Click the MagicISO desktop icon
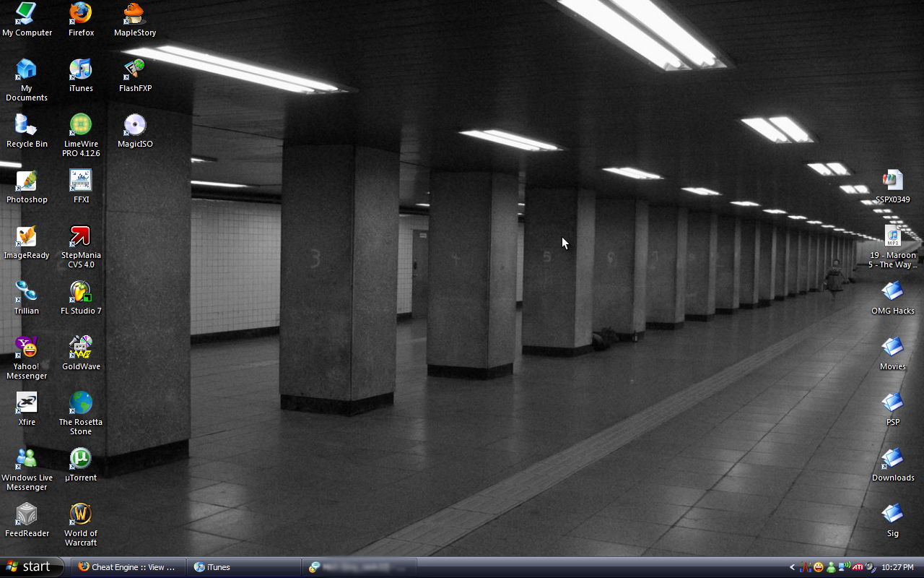 coord(135,131)
